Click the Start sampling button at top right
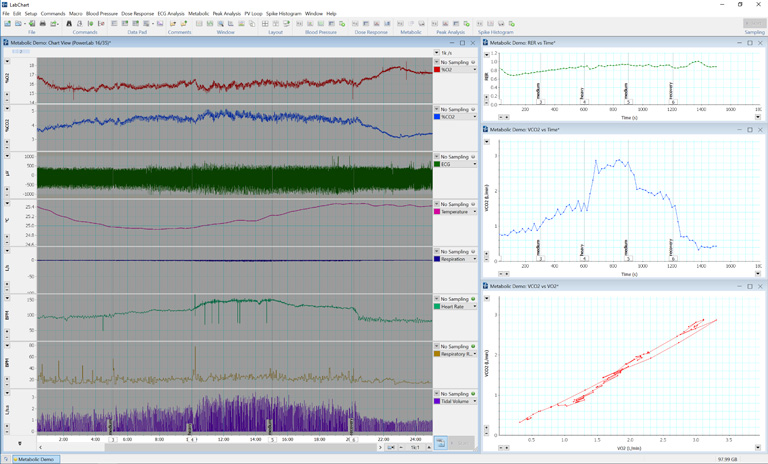The image size is (768, 464). [x=754, y=23]
